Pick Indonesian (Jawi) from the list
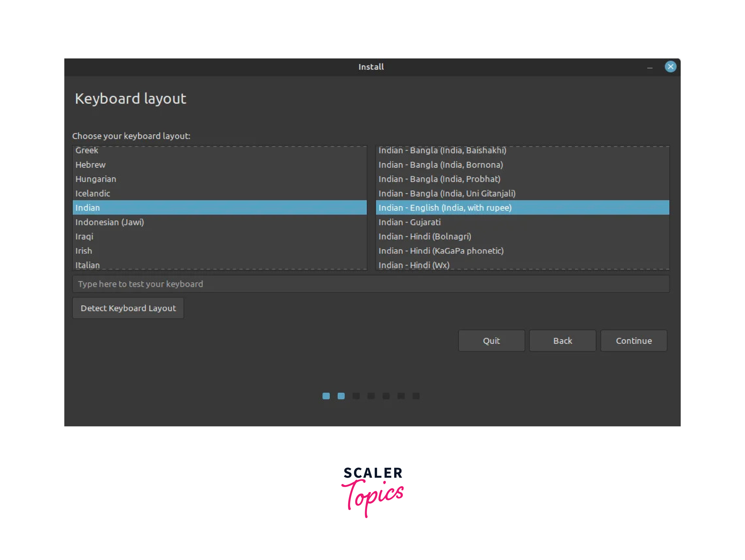 (x=110, y=222)
